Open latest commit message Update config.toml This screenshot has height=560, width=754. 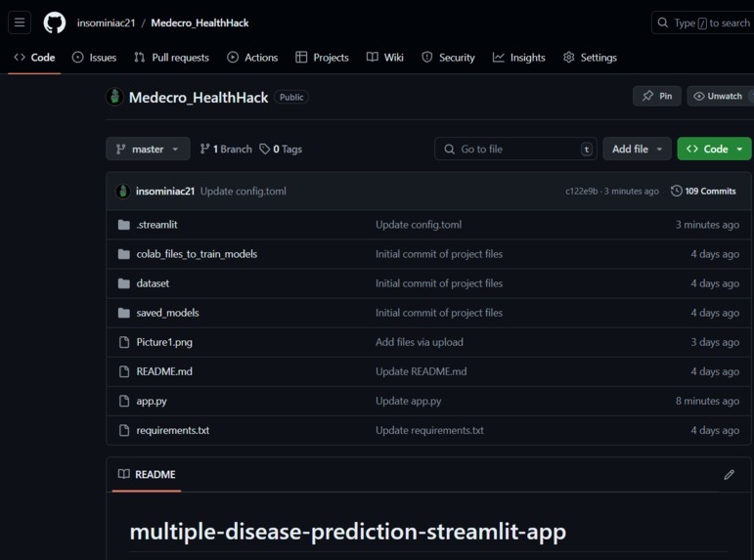(244, 192)
